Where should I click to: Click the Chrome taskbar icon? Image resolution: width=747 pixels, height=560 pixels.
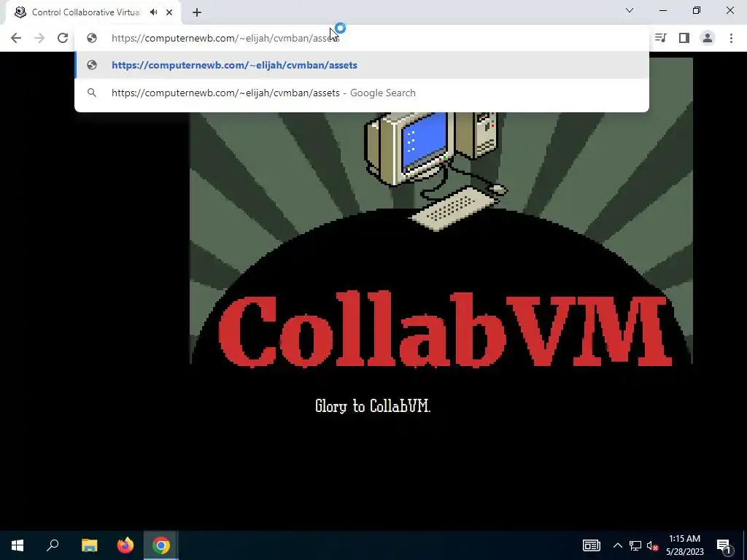(161, 545)
